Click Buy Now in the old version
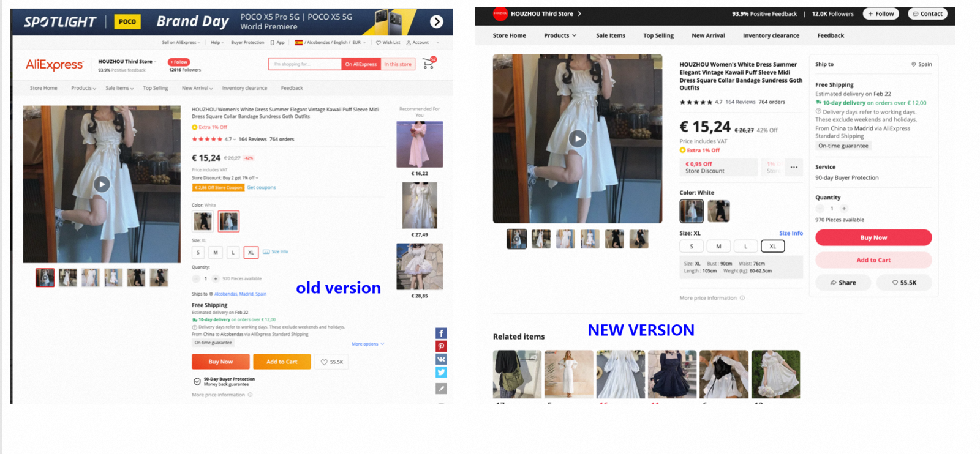This screenshot has width=980, height=454. pos(221,362)
